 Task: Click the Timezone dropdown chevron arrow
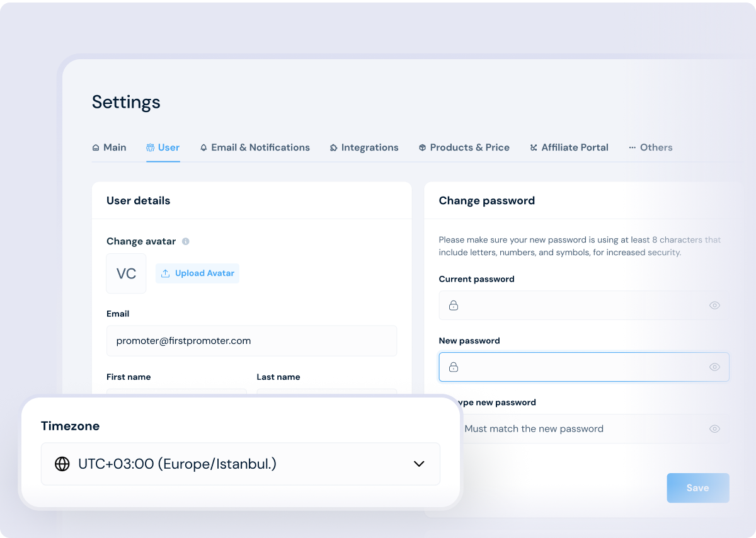point(419,464)
